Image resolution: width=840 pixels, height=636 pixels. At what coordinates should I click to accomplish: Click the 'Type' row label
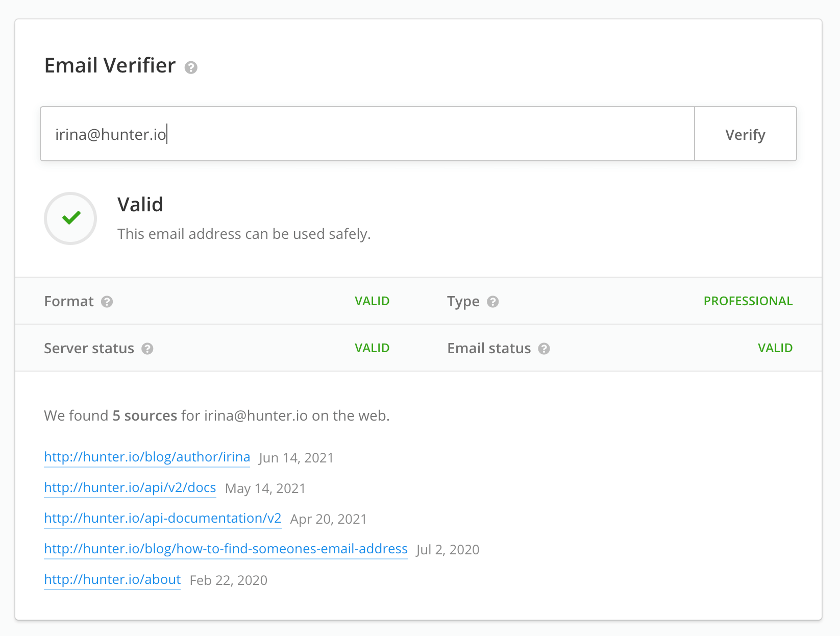(463, 302)
